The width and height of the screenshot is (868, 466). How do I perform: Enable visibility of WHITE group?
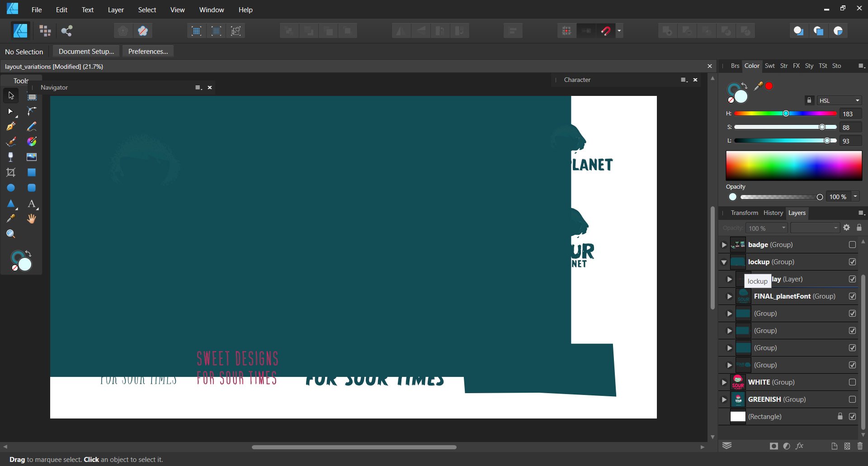click(x=852, y=382)
